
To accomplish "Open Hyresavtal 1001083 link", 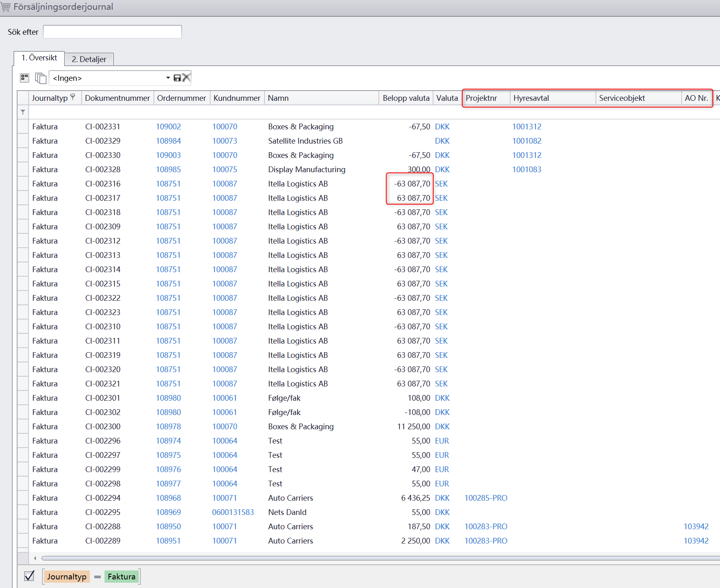I will 527,169.
